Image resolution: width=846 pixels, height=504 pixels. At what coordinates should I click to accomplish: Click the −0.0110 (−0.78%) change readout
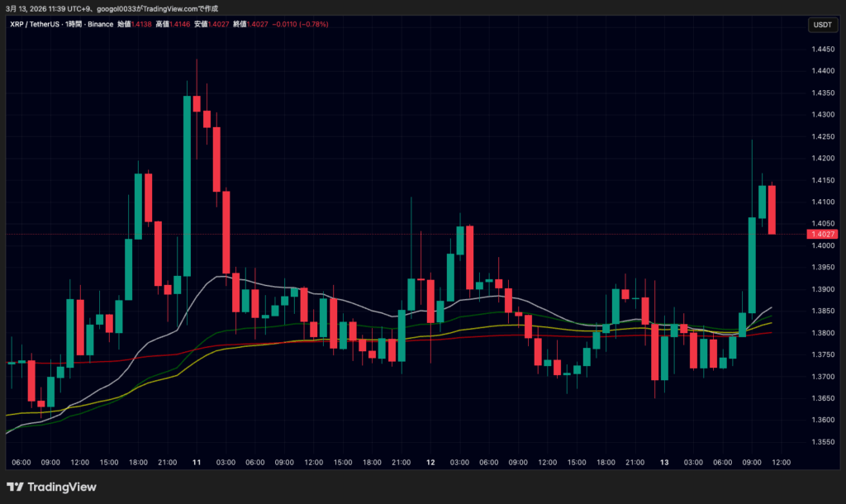tap(300, 25)
